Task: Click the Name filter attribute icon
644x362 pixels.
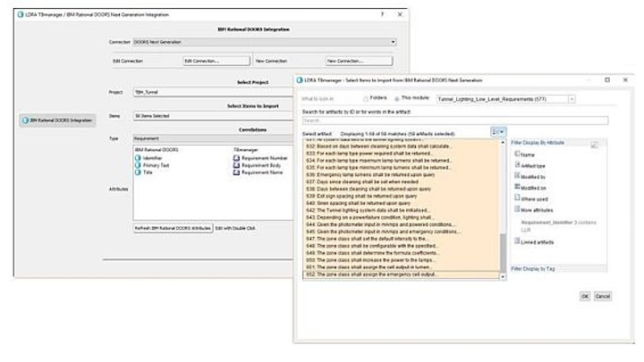Action: pos(517,154)
